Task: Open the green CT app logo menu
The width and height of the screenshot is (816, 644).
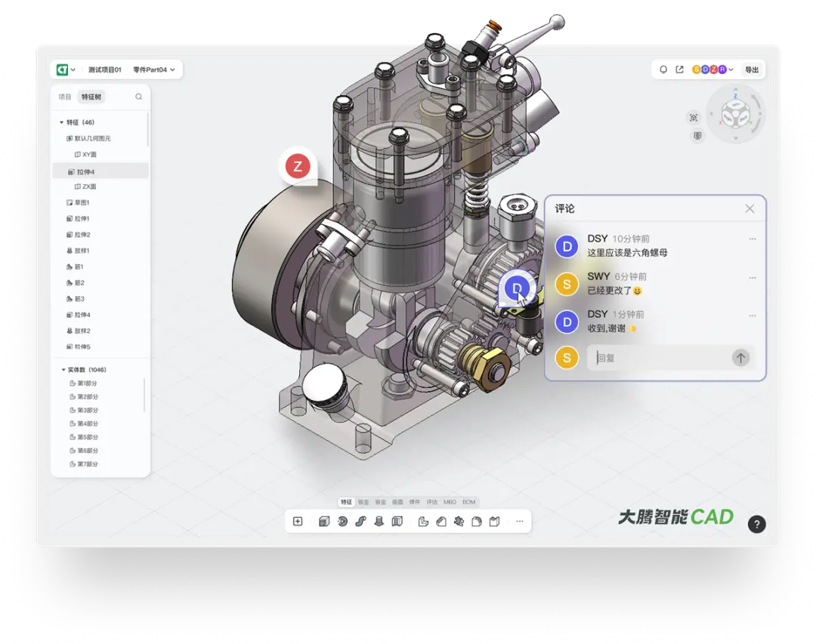Action: [x=66, y=69]
